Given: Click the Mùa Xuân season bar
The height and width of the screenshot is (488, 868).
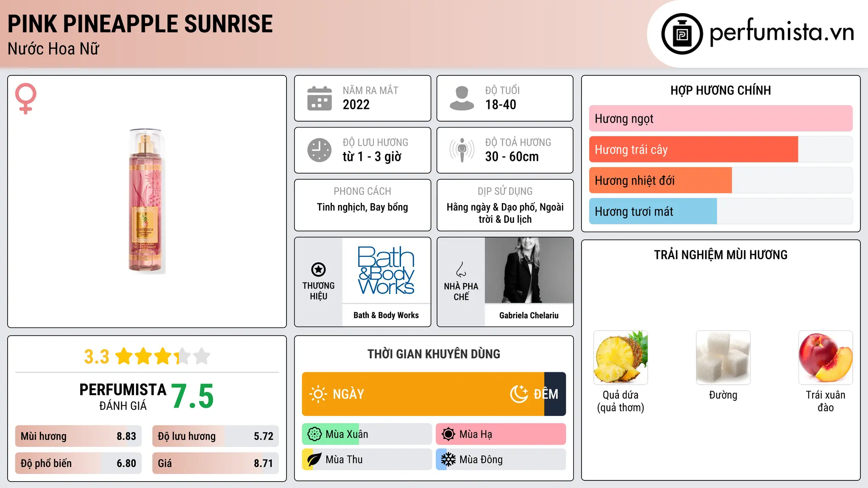Looking at the screenshot, I should (367, 434).
